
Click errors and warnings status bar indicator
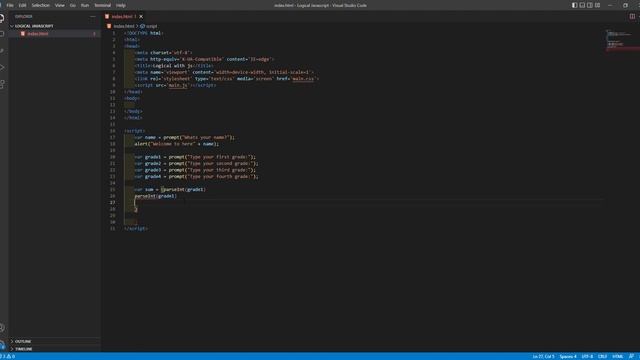click(x=8, y=356)
